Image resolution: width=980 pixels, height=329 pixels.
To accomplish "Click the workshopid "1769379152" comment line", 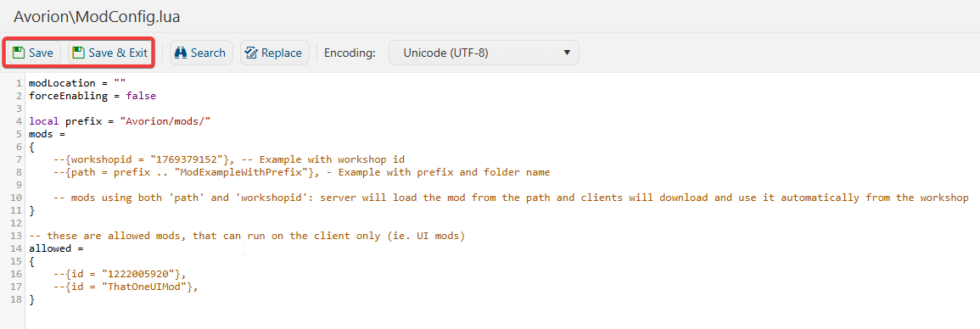I will click(x=229, y=159).
